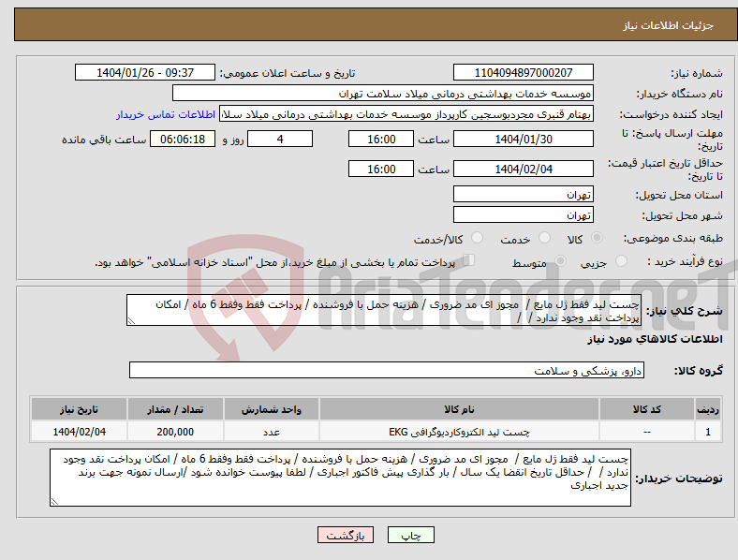
Task: Click the اطلاعات کالاهای مورد نیاز section heading
Action: 655,339
